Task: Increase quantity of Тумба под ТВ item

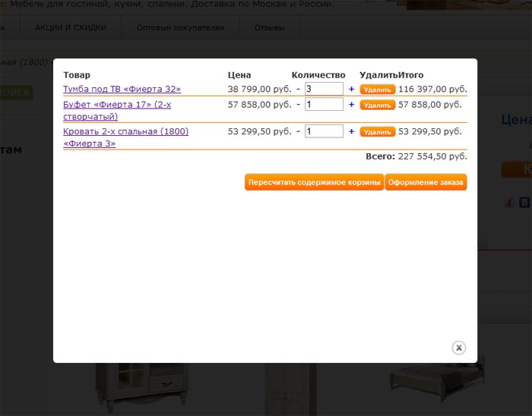Action: [x=351, y=89]
